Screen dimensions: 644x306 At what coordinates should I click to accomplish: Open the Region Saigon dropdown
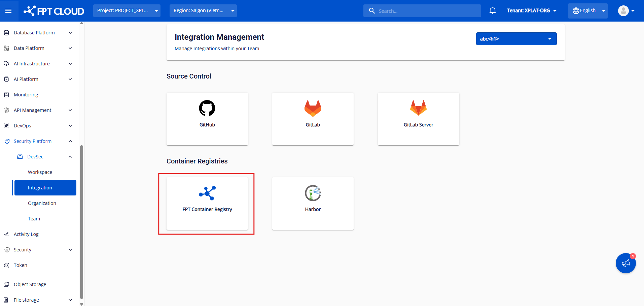(203, 11)
